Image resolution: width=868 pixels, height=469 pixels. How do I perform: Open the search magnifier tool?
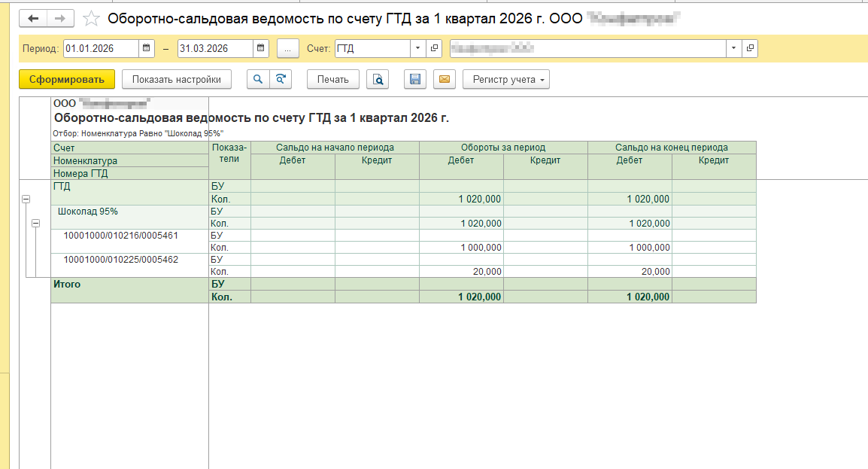click(x=258, y=79)
